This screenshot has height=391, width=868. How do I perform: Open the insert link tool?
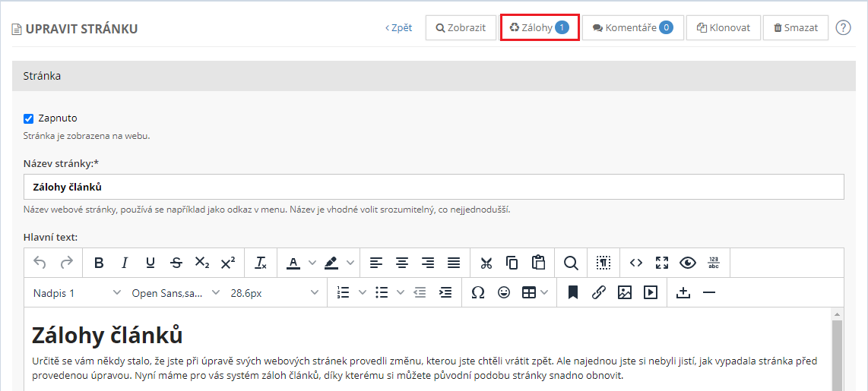pyautogui.click(x=599, y=292)
